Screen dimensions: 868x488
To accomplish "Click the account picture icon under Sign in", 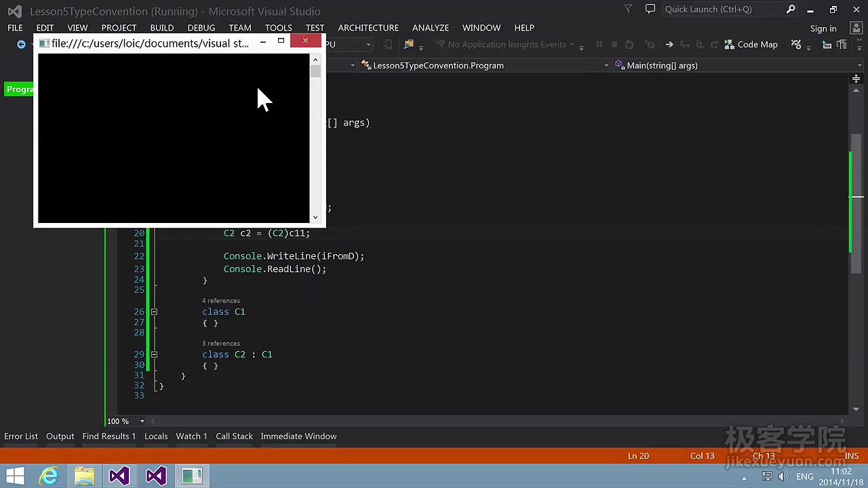I will click(856, 28).
